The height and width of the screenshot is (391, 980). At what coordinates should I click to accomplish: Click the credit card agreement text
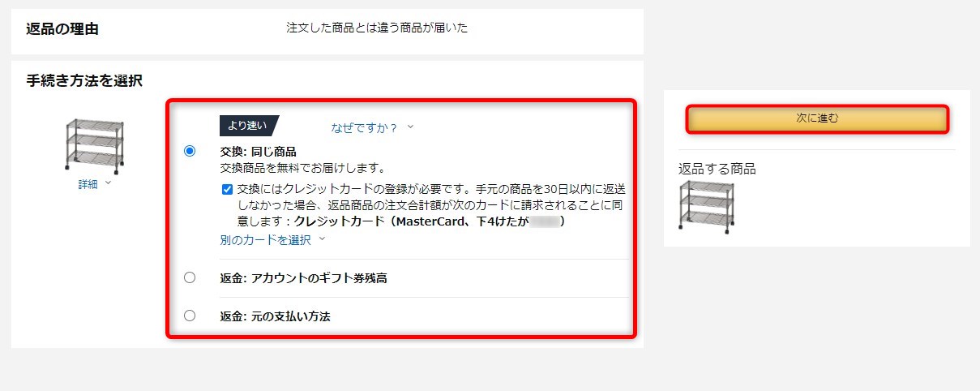[430, 204]
